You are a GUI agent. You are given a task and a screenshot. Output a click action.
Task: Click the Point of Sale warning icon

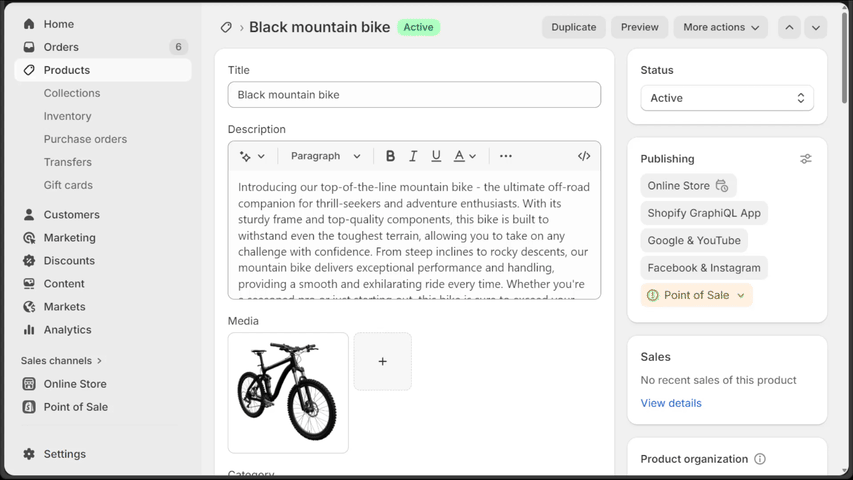[x=652, y=295]
